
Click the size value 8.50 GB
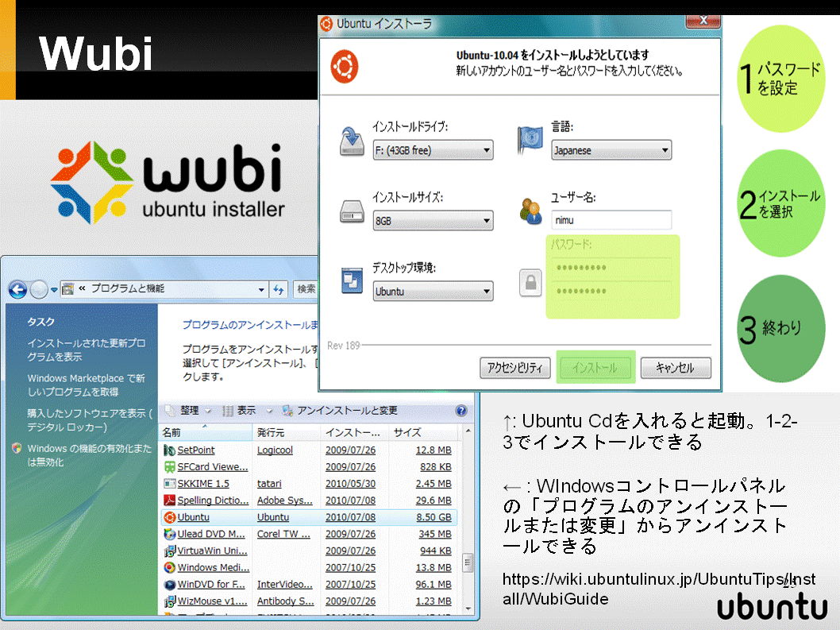point(434,517)
